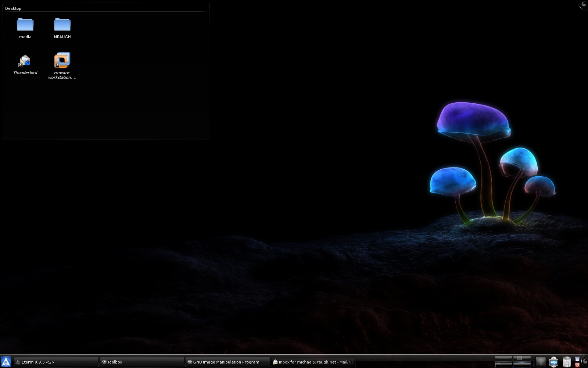This screenshot has height=368, width=588.
Task: Click the trash can icon in panel
Action: 567,362
